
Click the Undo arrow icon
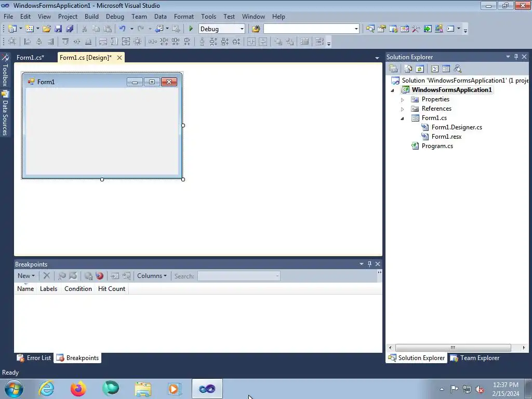tap(123, 29)
